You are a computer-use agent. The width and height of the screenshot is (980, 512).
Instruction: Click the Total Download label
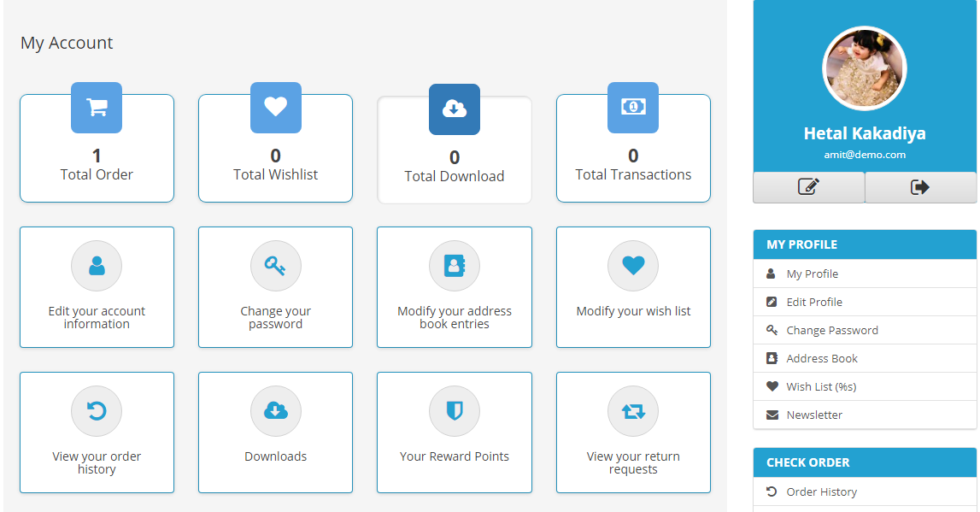coord(455,176)
